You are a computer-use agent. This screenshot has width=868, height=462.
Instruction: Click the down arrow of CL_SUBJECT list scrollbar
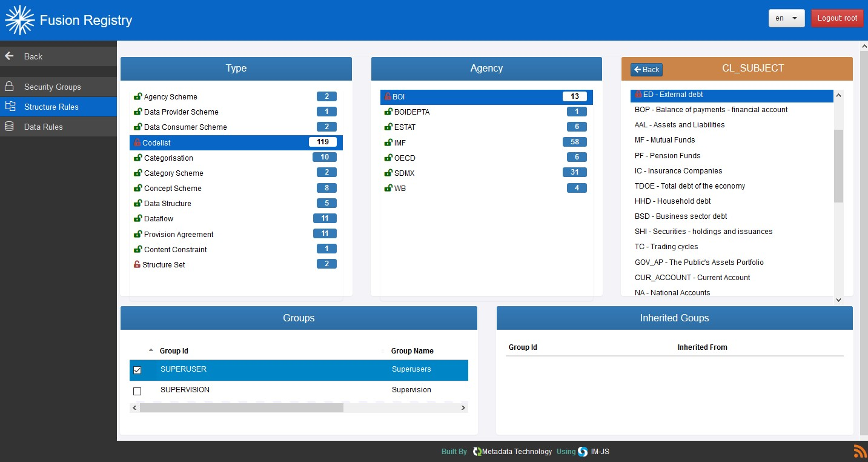click(838, 300)
